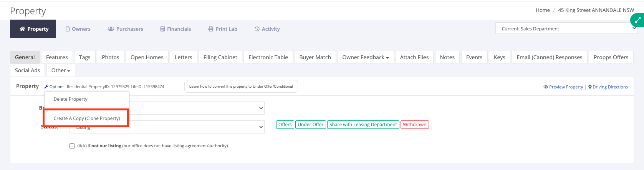This screenshot has height=170, width=644.
Task: Open the Keys sub-tab
Action: pos(500,57)
